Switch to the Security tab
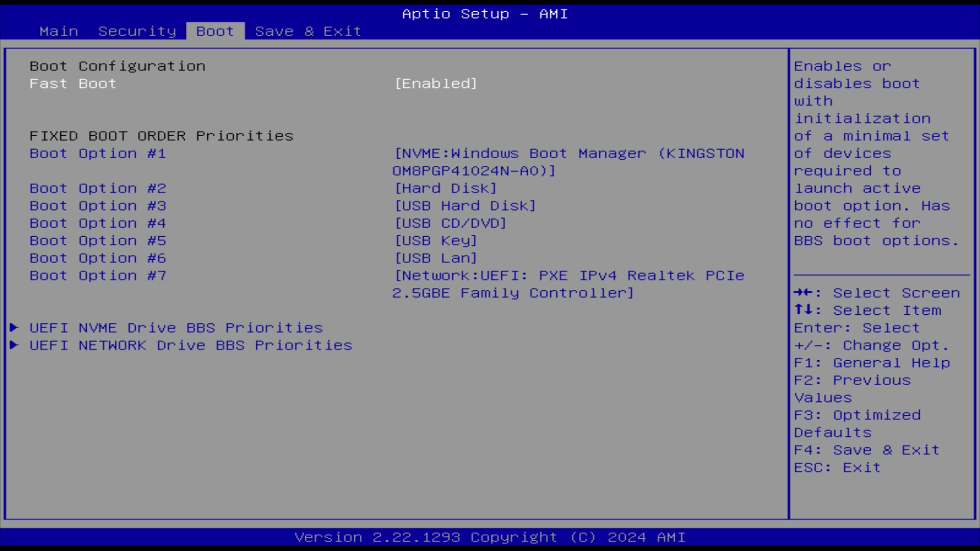 [x=137, y=31]
